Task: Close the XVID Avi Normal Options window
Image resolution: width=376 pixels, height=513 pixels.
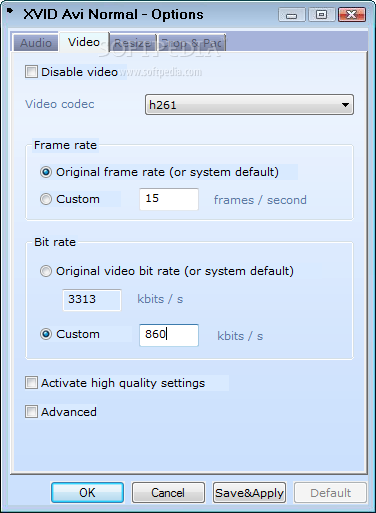Action: tap(352, 15)
